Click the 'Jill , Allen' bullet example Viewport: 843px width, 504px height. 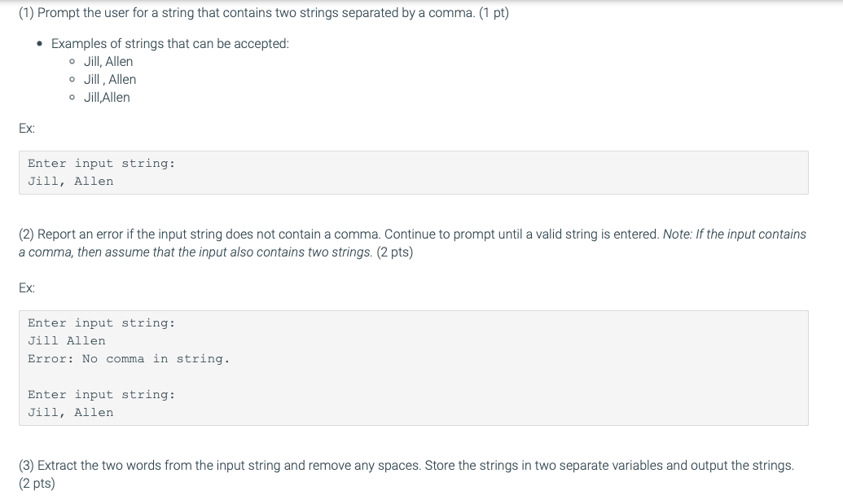pos(110,80)
